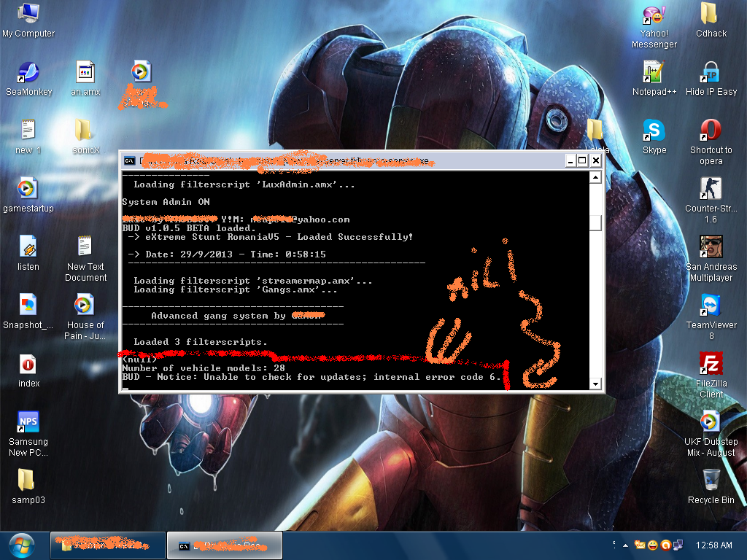
Task: Click the taskbar clock 12:58 AM
Action: click(x=713, y=545)
